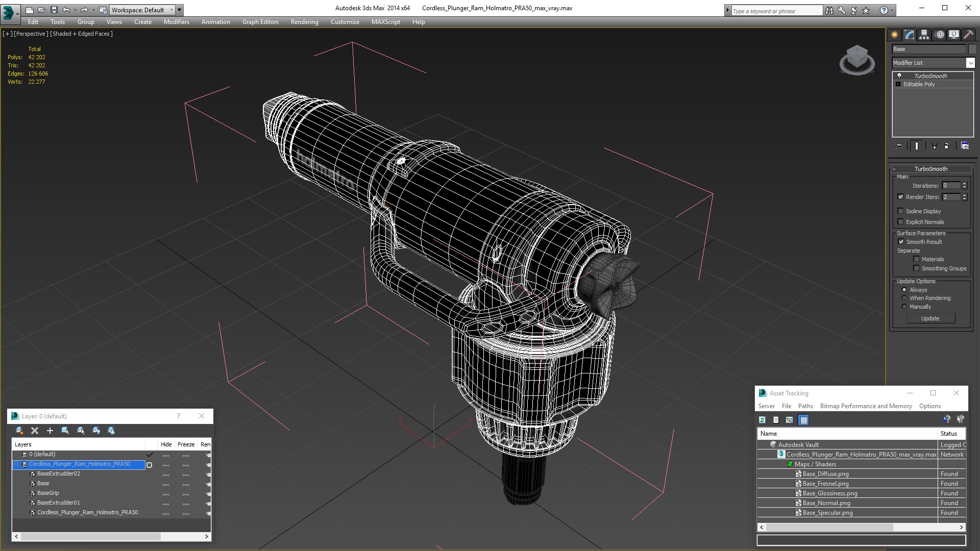Image resolution: width=980 pixels, height=551 pixels.
Task: Click the Communication Center satellite icon
Action: click(853, 10)
